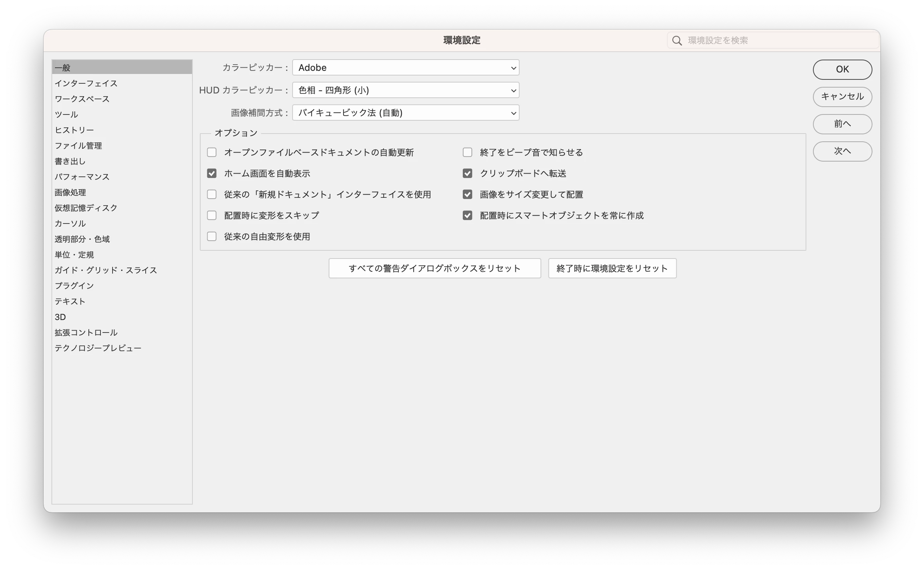This screenshot has width=924, height=570.
Task: Click the search magnifier icon
Action: pos(677,40)
